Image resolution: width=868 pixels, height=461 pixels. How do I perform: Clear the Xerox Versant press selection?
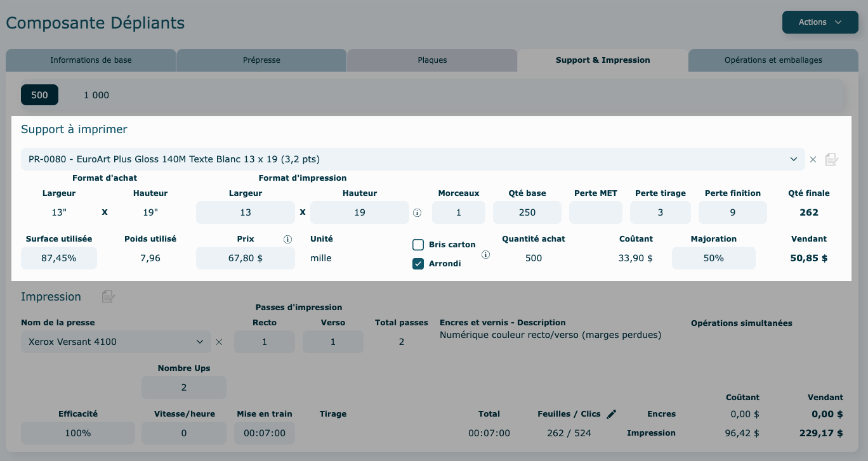click(x=219, y=342)
